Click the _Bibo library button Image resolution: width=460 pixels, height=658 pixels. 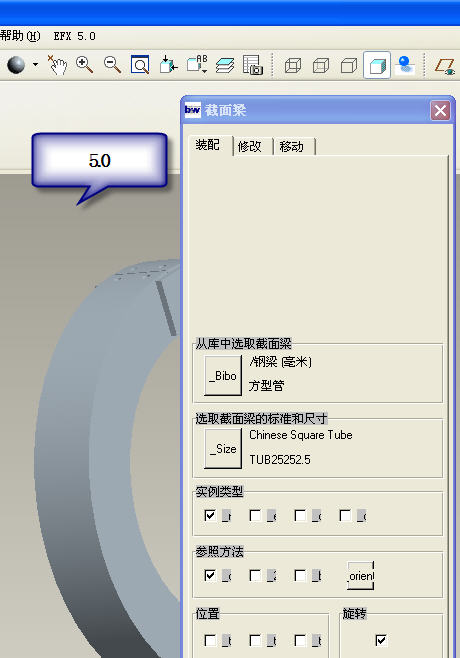click(223, 376)
